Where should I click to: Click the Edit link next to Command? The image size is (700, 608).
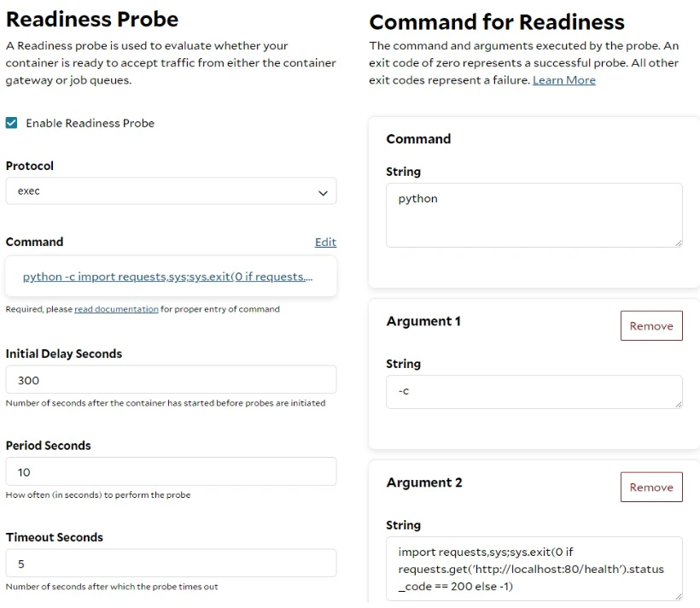pos(325,243)
